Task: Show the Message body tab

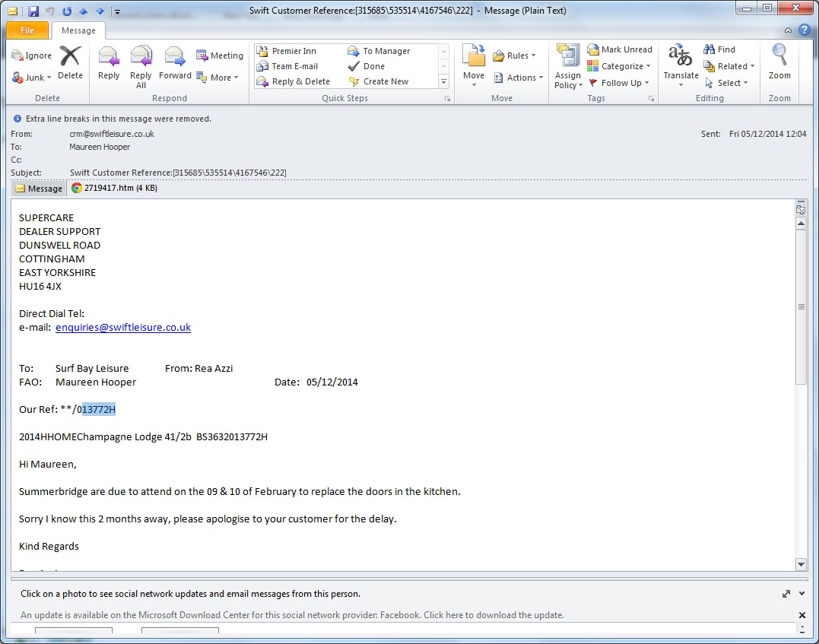Action: pyautogui.click(x=39, y=188)
